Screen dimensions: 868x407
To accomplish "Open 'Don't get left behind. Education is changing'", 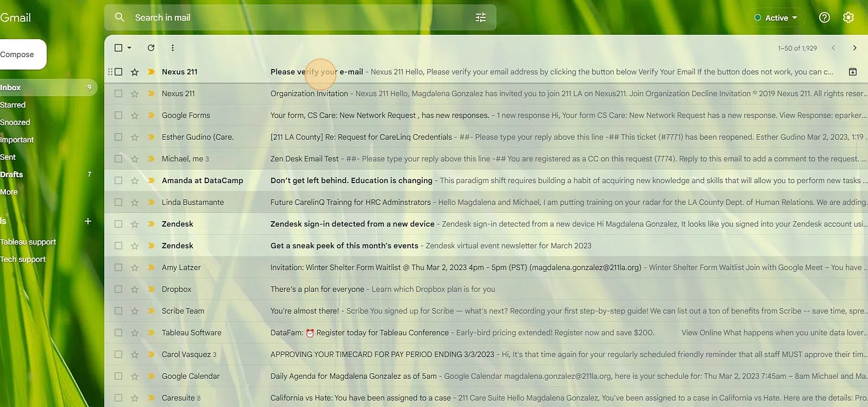I will point(486,180).
